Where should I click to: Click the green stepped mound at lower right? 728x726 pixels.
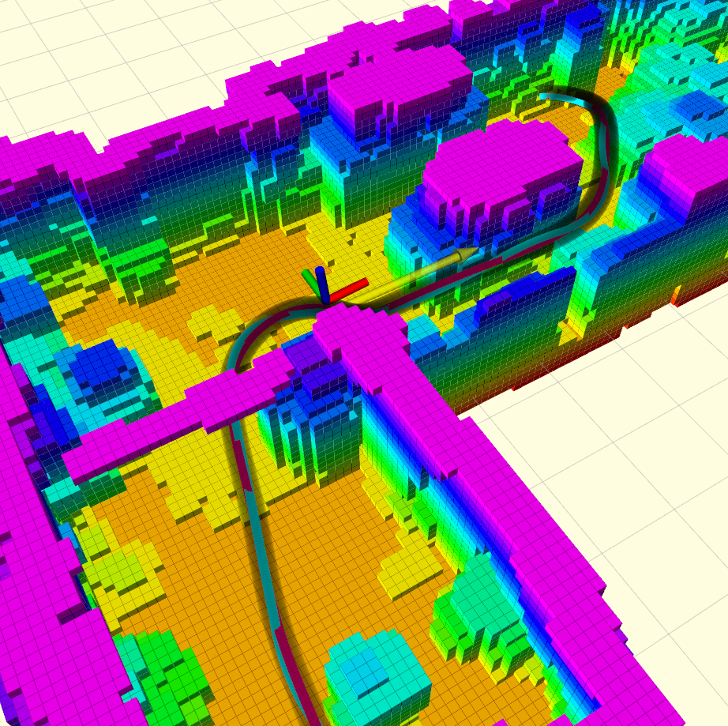[x=485, y=618]
